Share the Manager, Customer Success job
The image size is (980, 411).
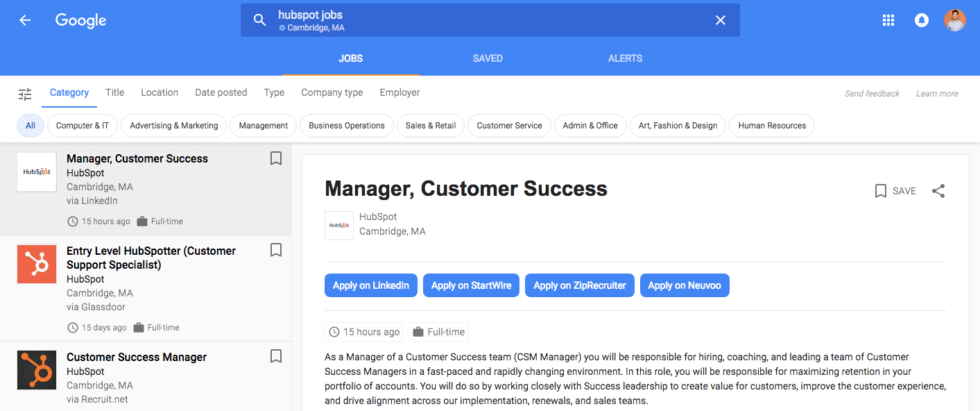point(938,191)
